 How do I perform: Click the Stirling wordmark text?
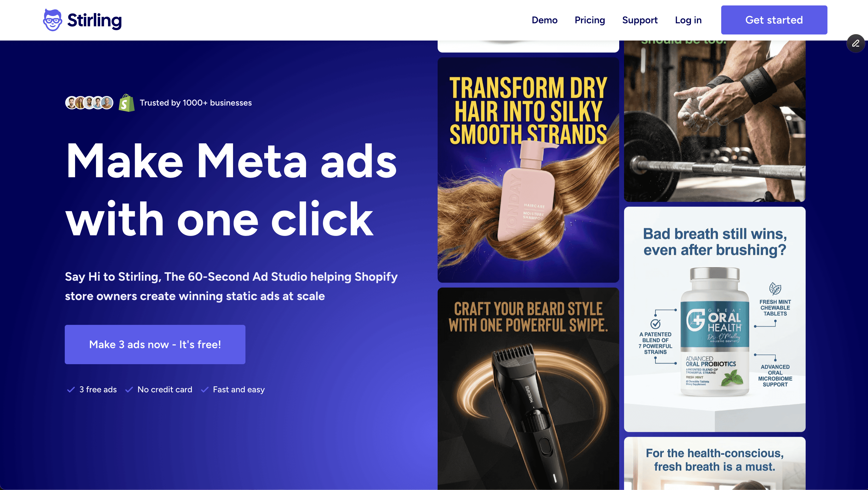pos(94,20)
